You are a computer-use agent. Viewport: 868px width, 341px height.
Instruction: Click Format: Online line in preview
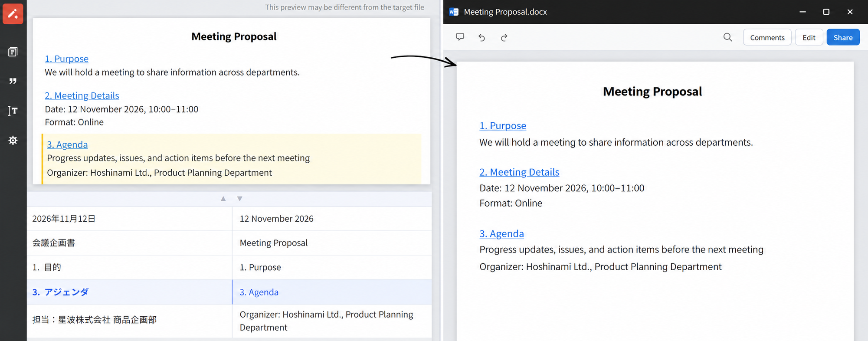coord(74,122)
